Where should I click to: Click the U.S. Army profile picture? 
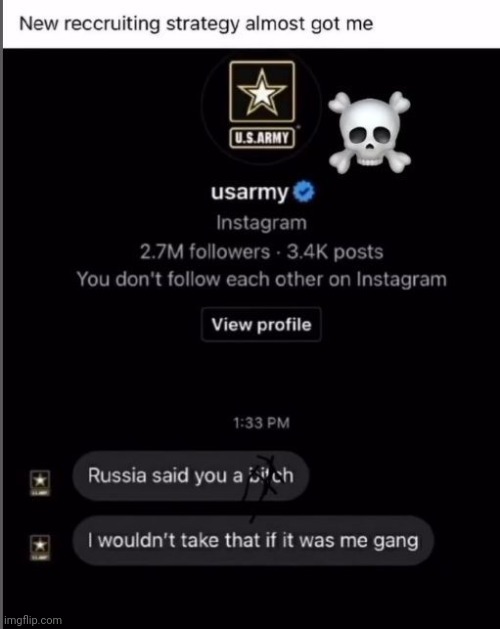(262, 105)
